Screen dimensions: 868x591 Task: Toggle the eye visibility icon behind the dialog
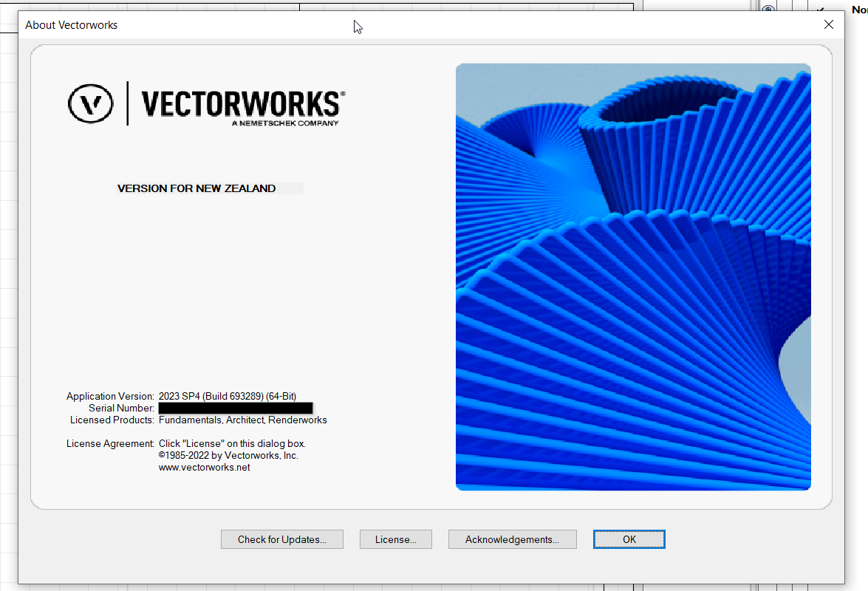(768, 10)
